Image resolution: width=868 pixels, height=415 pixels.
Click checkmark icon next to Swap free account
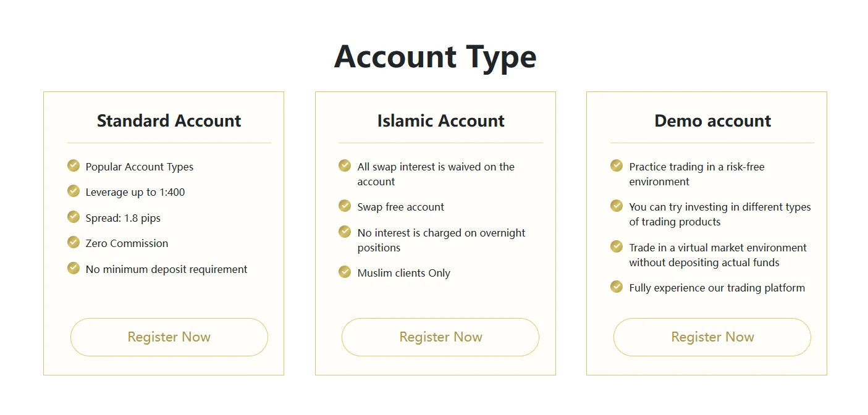pyautogui.click(x=345, y=206)
